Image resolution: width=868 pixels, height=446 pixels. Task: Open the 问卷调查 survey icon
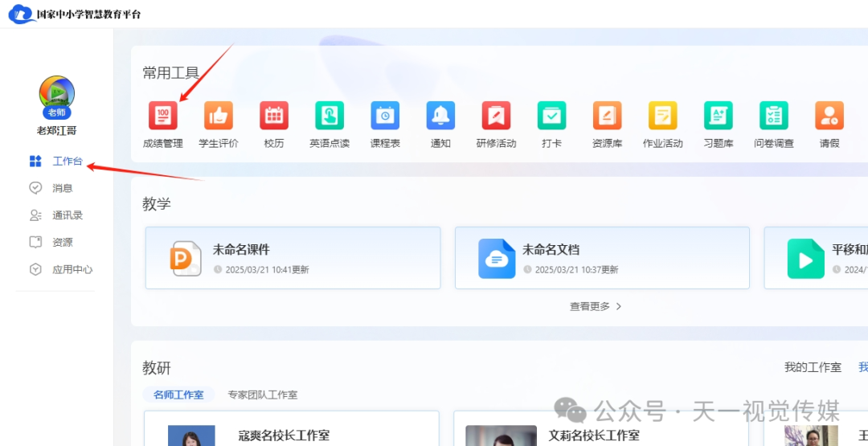pos(774,116)
